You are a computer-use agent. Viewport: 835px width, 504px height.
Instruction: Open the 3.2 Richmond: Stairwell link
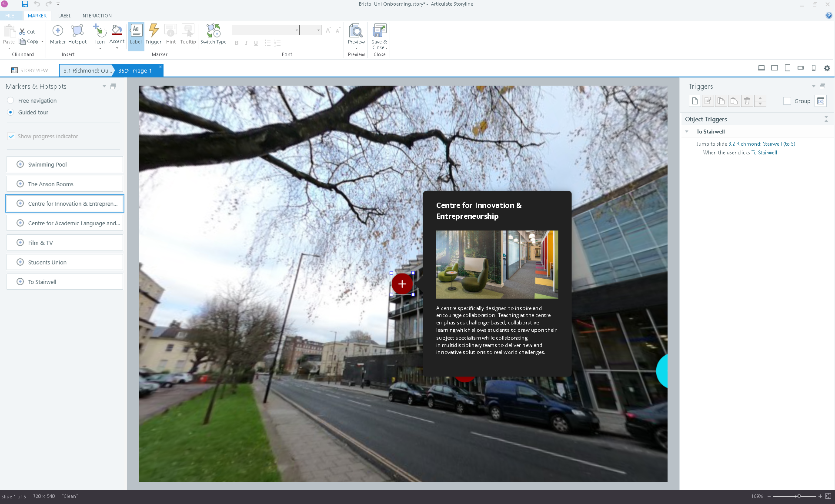tap(762, 144)
